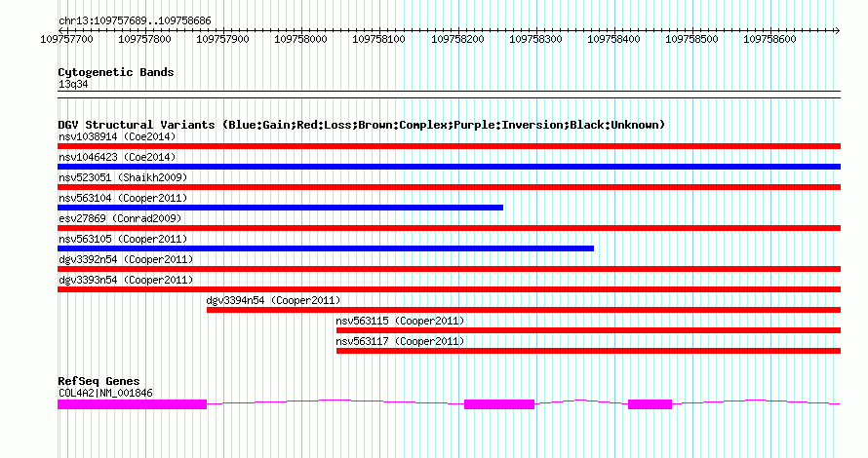Select the red dgv3392n54 loss bar
Viewport: 868px width, 458px height.
point(449,269)
